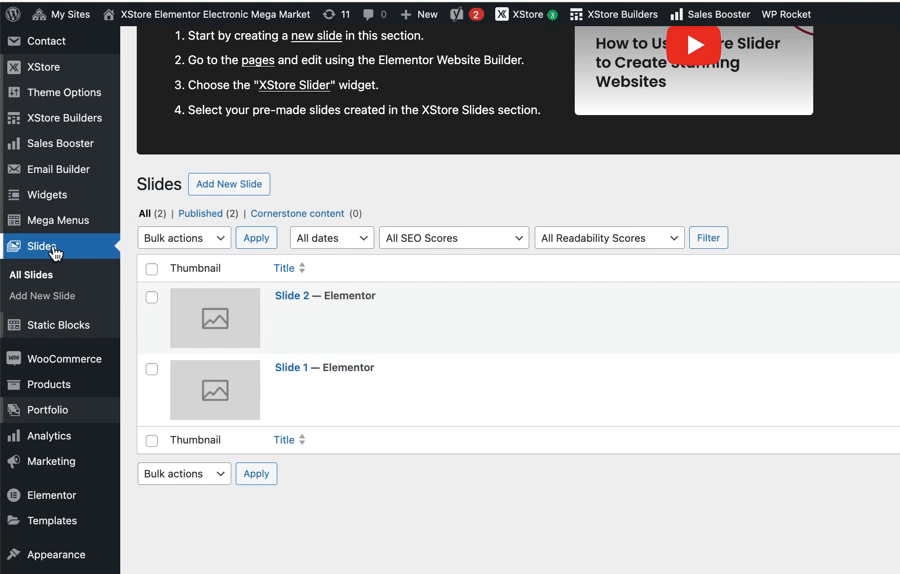
Task: Open the All SEO Scores dropdown
Action: coord(454,238)
